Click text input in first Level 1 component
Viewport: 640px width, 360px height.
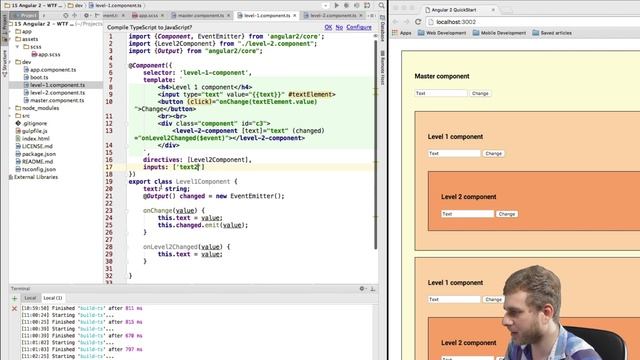coord(454,153)
